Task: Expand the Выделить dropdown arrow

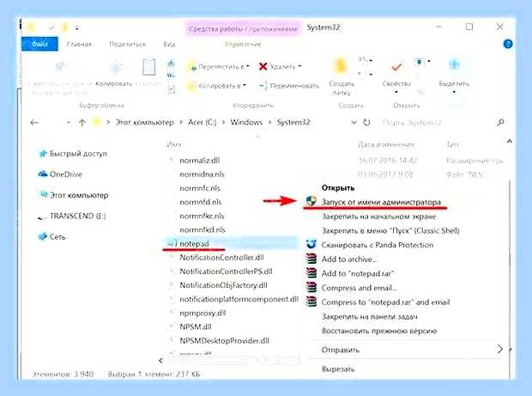Action: [x=454, y=92]
